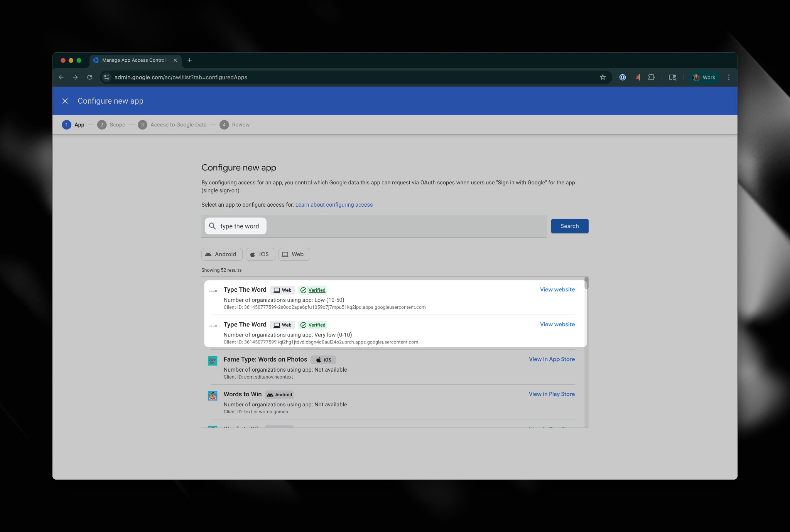
Task: Open View website for first Type The Word
Action: point(557,290)
